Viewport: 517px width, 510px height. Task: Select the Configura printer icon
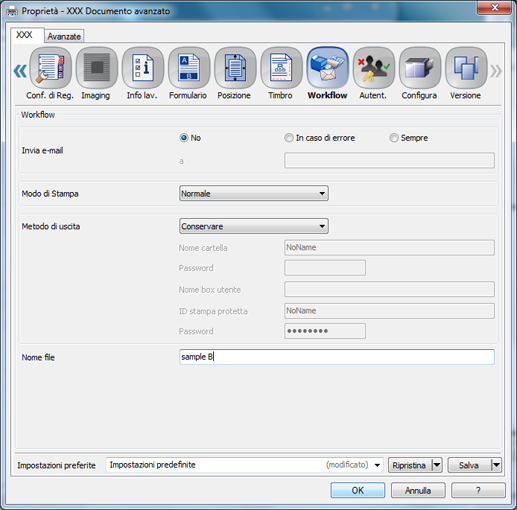click(x=420, y=68)
